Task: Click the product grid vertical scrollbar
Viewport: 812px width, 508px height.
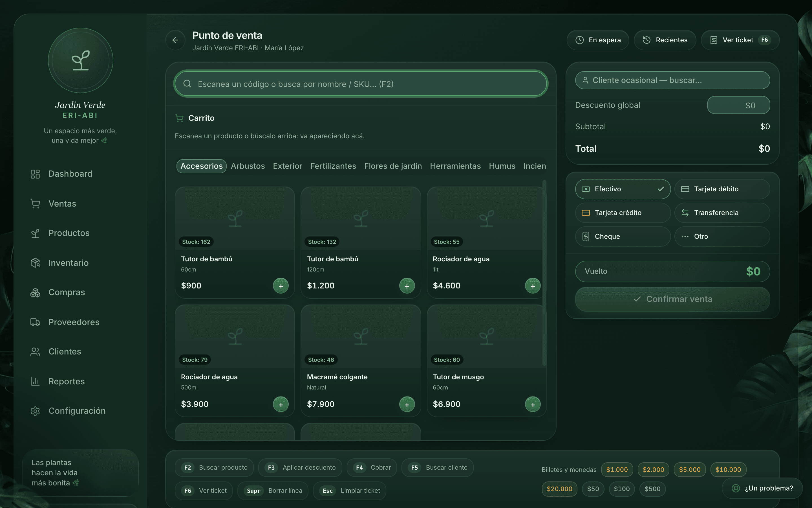Action: (544, 273)
